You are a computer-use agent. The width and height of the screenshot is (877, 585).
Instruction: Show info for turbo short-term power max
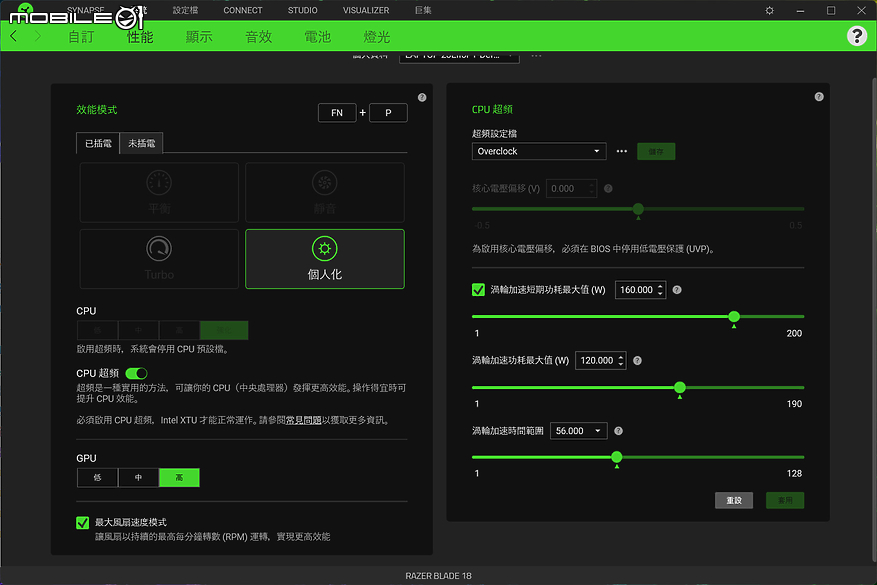[677, 290]
